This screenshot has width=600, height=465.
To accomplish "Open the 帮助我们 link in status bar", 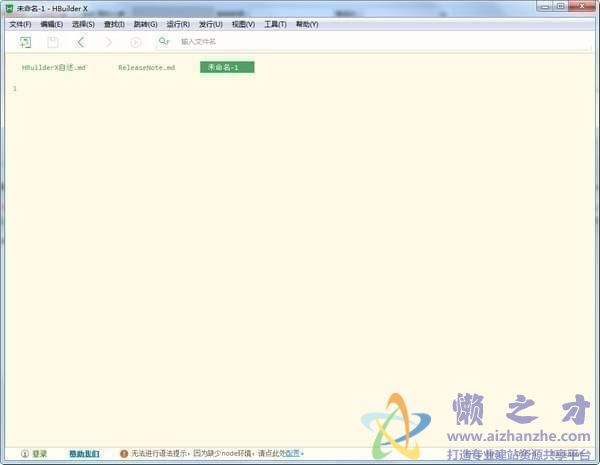I will tap(84, 454).
